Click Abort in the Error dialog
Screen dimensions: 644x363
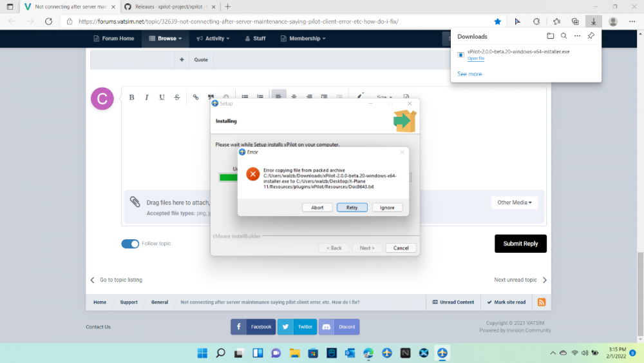(x=317, y=208)
